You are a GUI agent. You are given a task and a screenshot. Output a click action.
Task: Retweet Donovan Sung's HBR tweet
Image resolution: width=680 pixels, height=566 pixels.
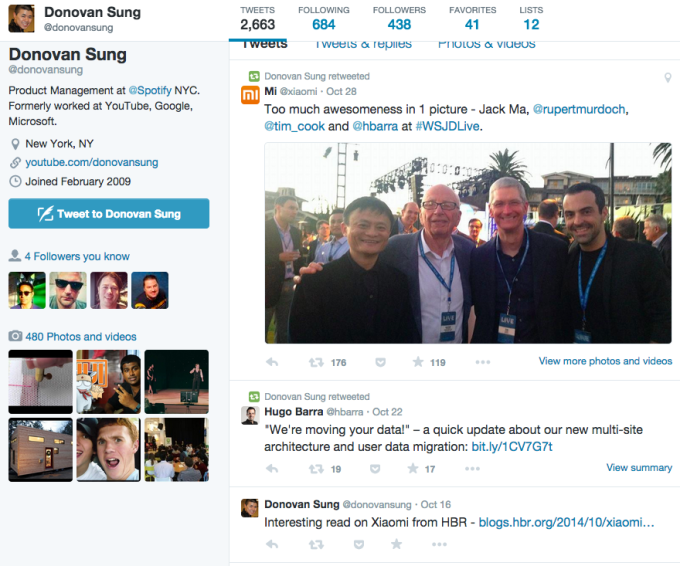pyautogui.click(x=316, y=544)
